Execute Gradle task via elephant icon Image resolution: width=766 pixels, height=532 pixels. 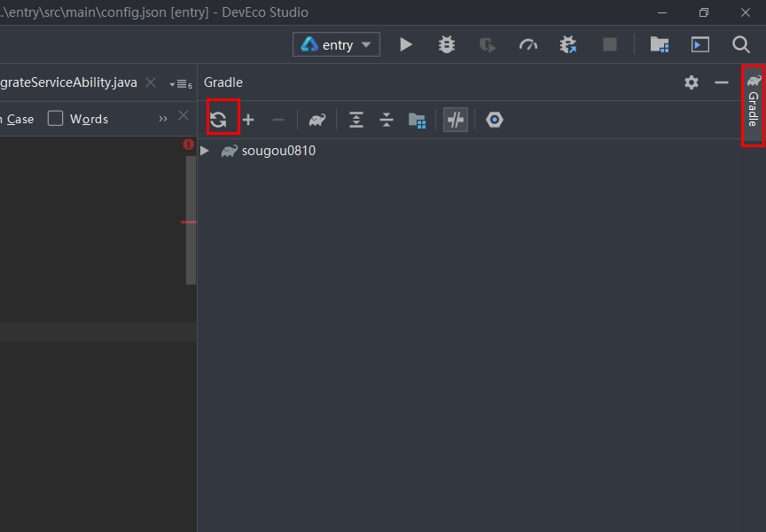coord(317,120)
